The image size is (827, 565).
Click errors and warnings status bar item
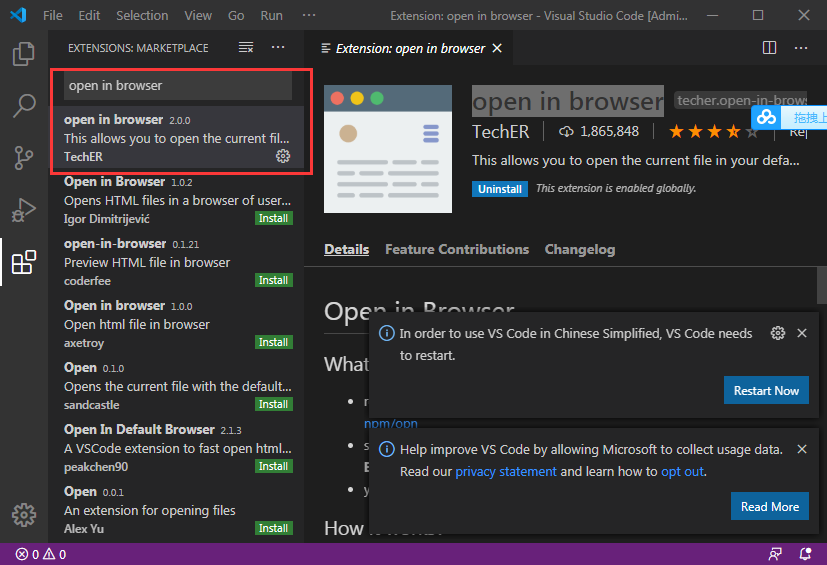click(x=41, y=554)
